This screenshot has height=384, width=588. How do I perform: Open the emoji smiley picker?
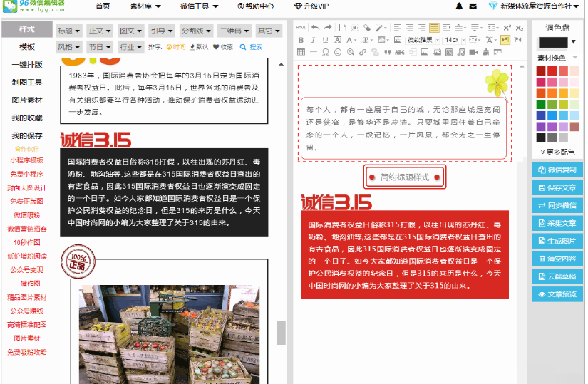tap(338, 52)
